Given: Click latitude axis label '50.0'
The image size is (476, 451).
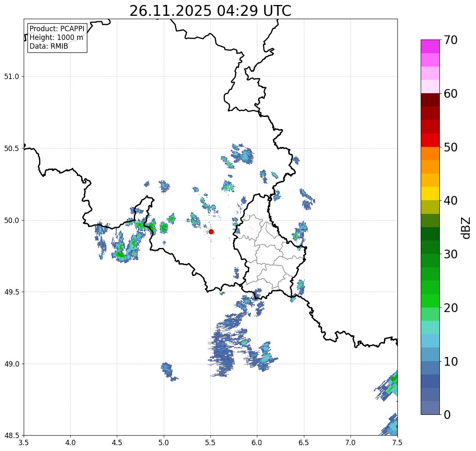Looking at the screenshot, I should coord(12,220).
